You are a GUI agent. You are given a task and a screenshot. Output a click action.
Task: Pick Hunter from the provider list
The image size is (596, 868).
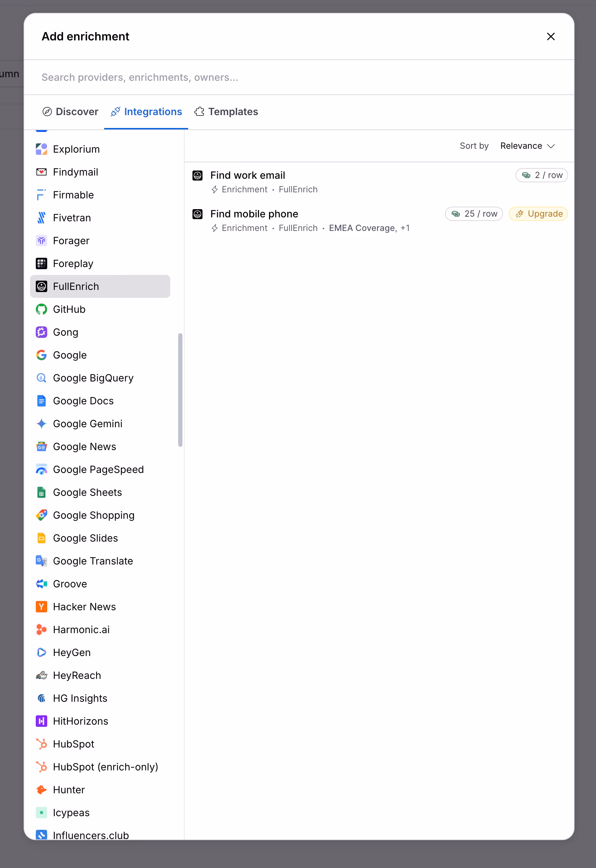tap(100, 790)
